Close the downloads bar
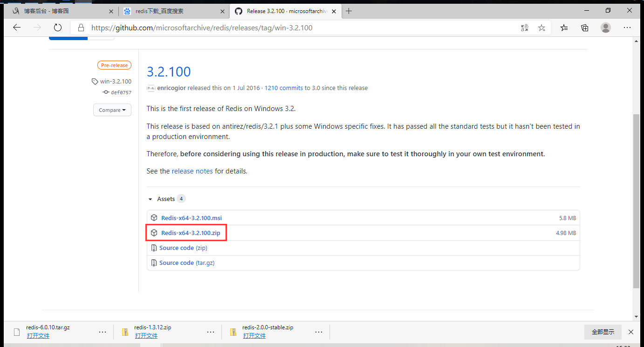Image resolution: width=644 pixels, height=347 pixels. (x=630, y=332)
